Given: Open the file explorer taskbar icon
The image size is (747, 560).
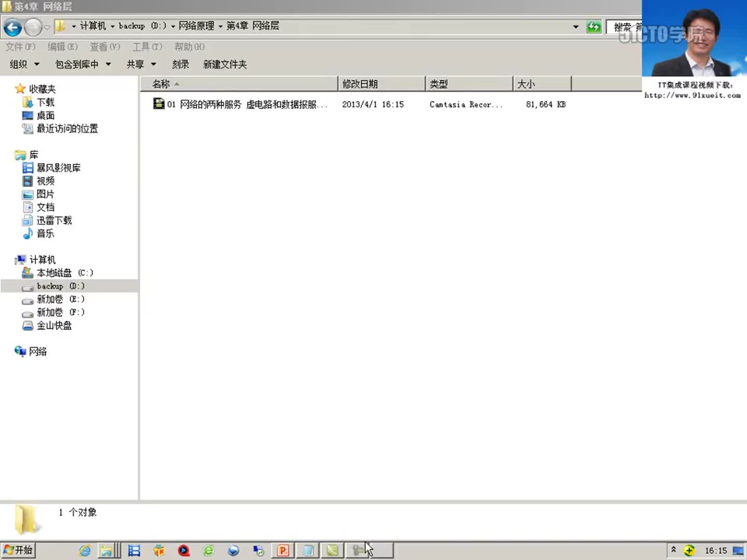Looking at the screenshot, I should coord(107,551).
